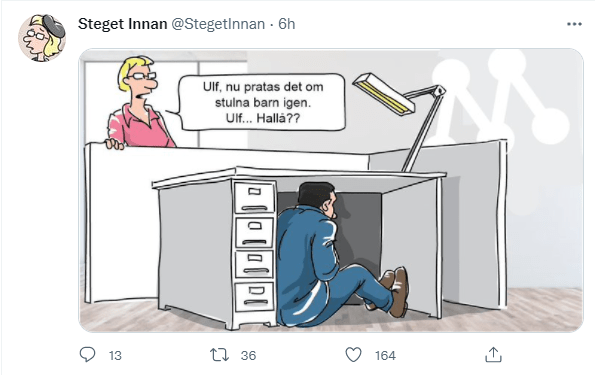
Task: Open the cartoon image in viewer
Action: [x=331, y=190]
